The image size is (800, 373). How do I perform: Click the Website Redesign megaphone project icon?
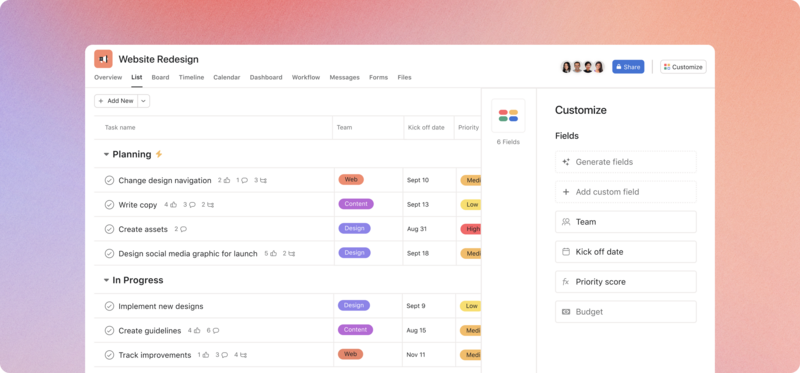coord(103,59)
